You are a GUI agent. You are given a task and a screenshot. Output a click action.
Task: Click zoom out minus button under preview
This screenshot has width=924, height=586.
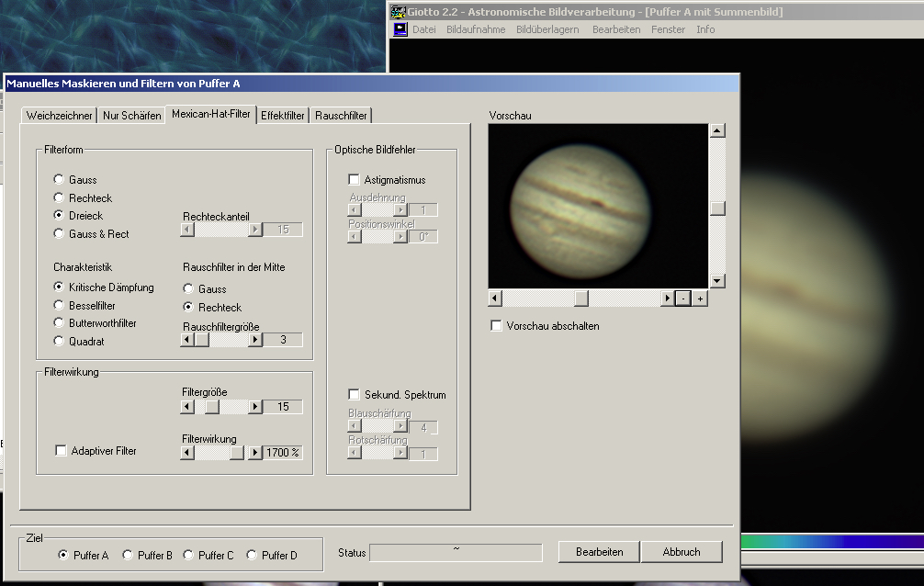683,299
